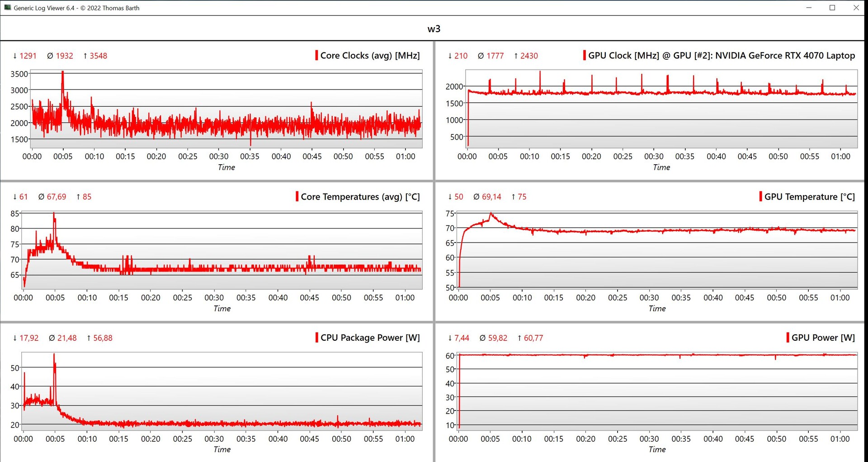Click the w3 heading above the charts

click(x=434, y=29)
